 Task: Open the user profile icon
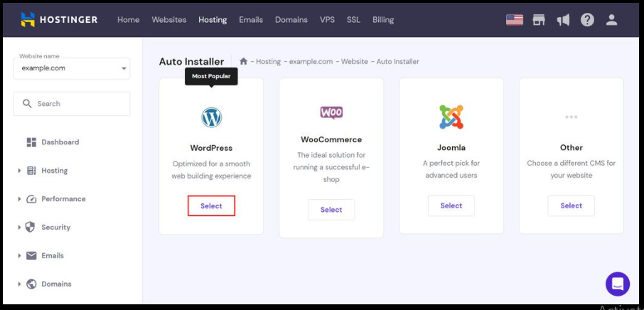(x=611, y=20)
